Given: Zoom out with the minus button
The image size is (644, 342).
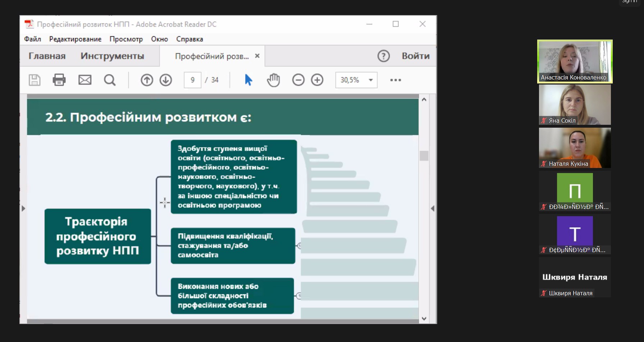Looking at the screenshot, I should (x=298, y=80).
